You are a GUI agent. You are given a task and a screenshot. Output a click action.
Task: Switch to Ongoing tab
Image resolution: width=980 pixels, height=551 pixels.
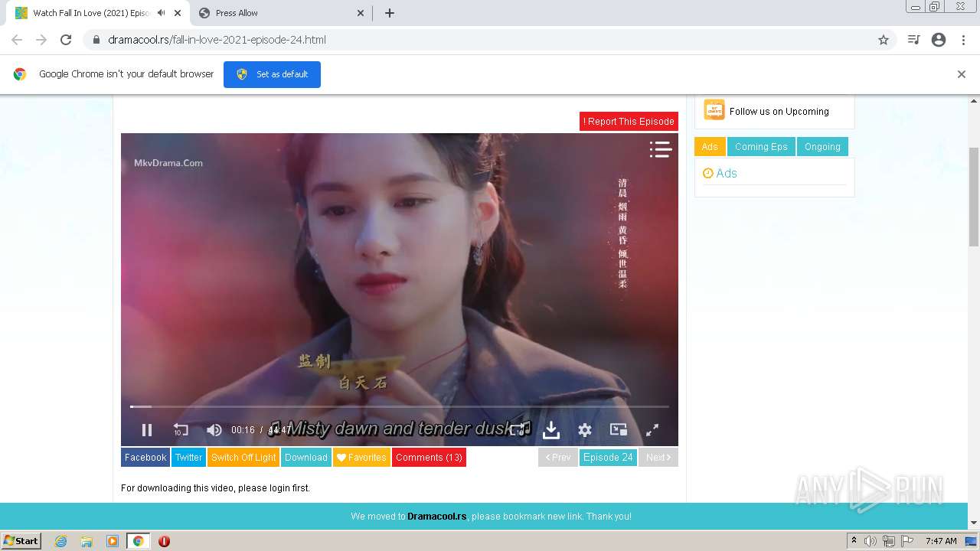click(x=822, y=147)
